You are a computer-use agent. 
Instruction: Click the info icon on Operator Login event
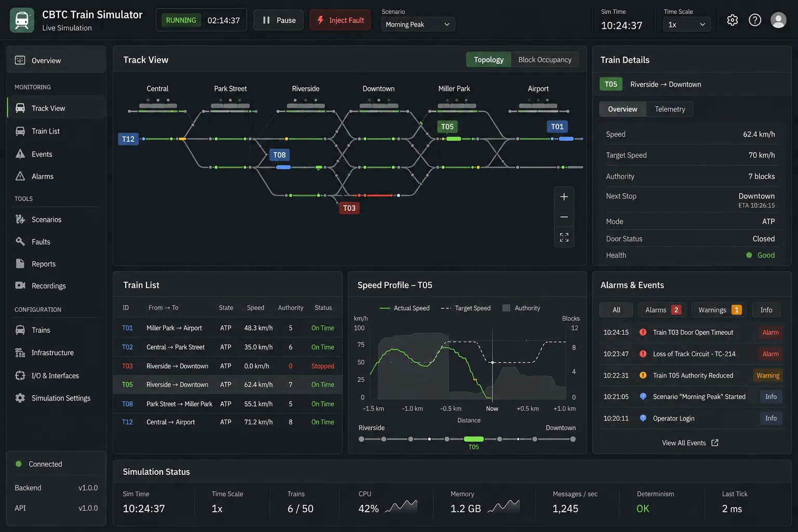(643, 418)
